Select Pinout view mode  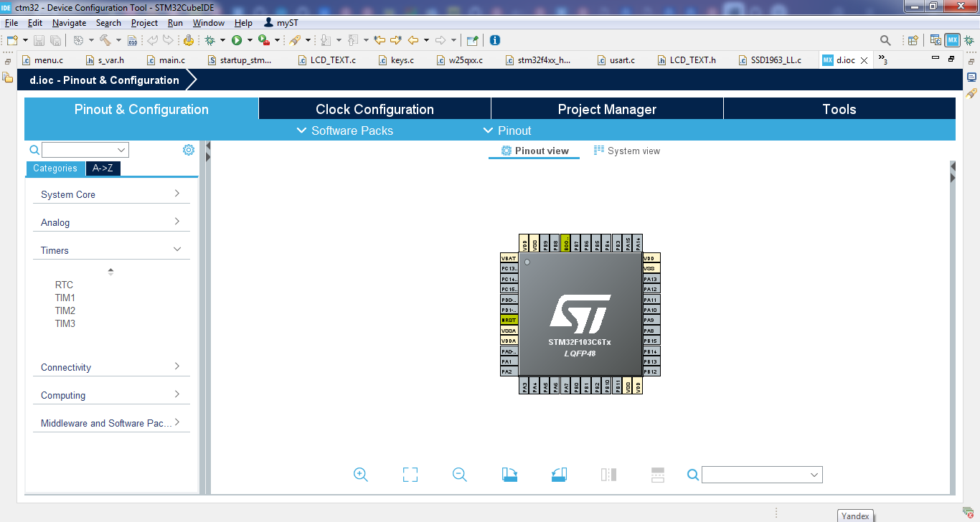[x=534, y=151]
